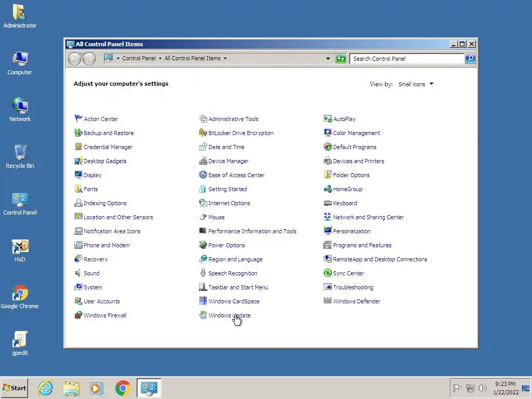Select the gpedit desktop shortcut

click(20, 343)
